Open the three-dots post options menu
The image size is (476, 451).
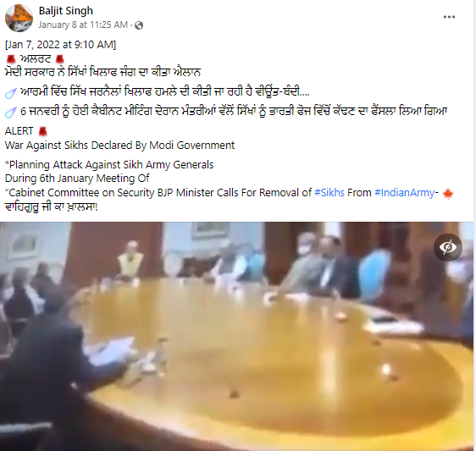click(449, 17)
